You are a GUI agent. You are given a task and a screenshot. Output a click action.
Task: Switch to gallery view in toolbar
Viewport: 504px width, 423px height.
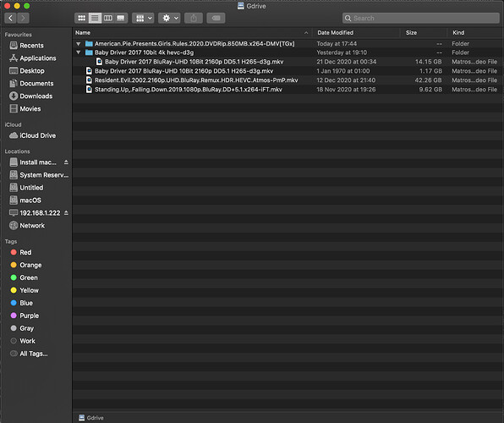121,18
